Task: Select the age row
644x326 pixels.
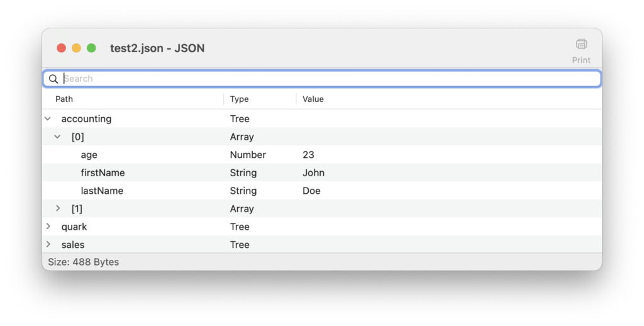Action: click(322, 155)
